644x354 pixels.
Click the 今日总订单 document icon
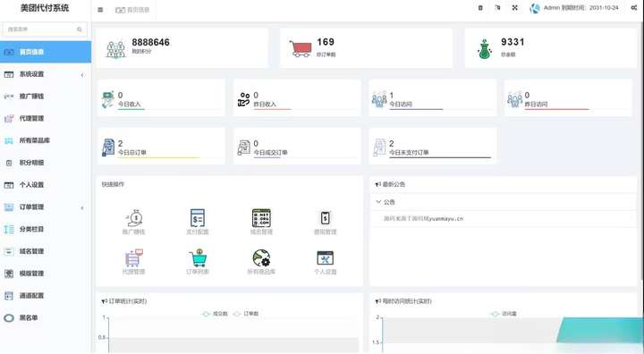(108, 147)
